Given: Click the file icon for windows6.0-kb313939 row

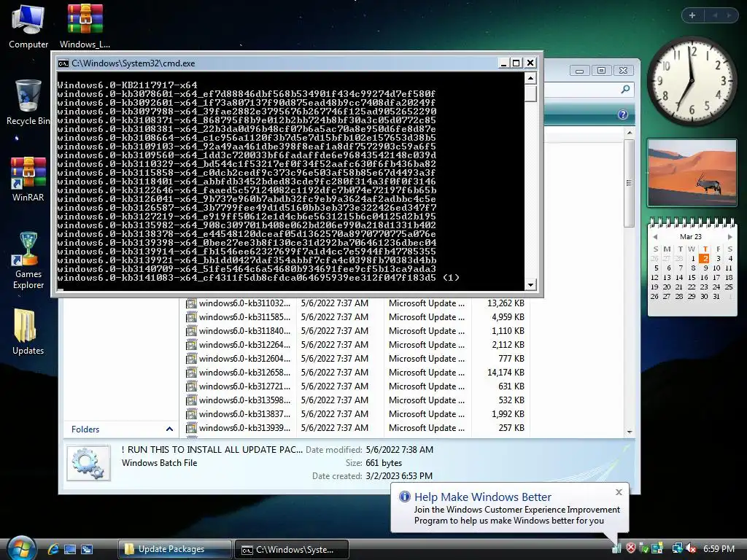Looking at the screenshot, I should coord(192,428).
